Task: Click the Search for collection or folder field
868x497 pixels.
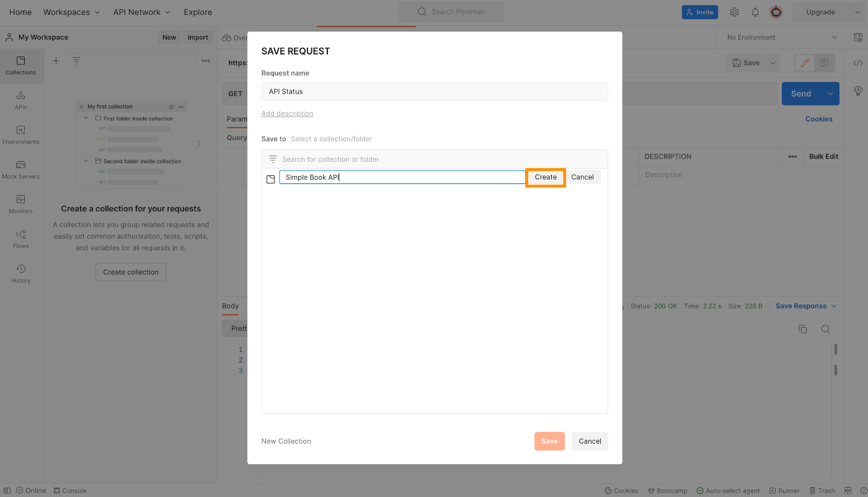Action: point(435,159)
